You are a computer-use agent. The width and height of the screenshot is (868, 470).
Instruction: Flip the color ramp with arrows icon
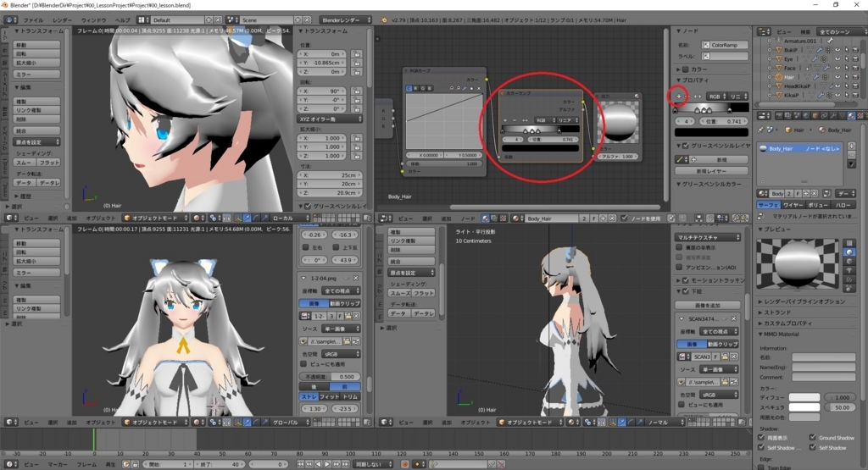tap(698, 97)
